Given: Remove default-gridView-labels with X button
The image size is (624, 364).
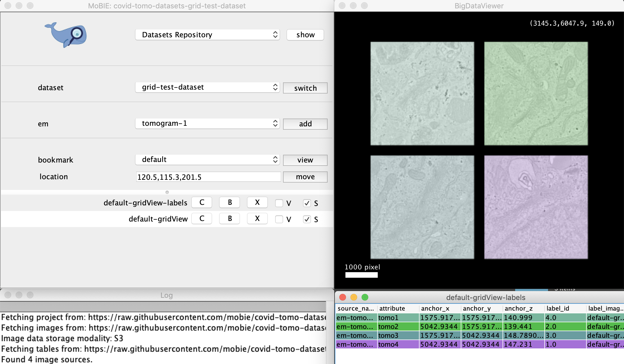Looking at the screenshot, I should coord(257,203).
